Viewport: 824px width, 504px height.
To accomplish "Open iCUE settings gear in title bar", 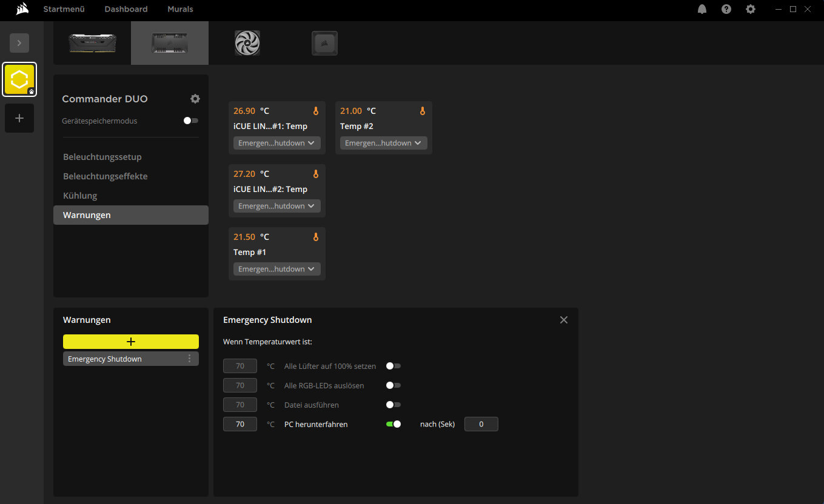I will point(751,9).
